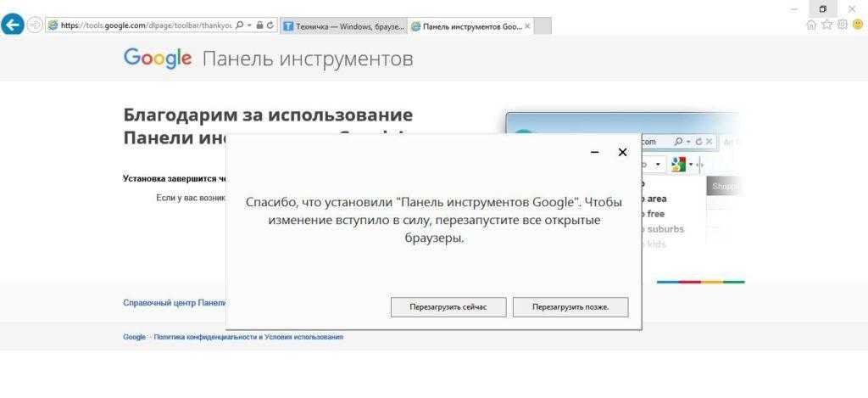
Task: Expand the address bar search dropdown arrow
Action: (x=249, y=25)
